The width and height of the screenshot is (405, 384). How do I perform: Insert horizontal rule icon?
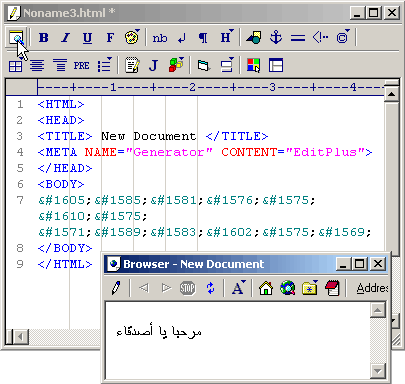pos(298,38)
